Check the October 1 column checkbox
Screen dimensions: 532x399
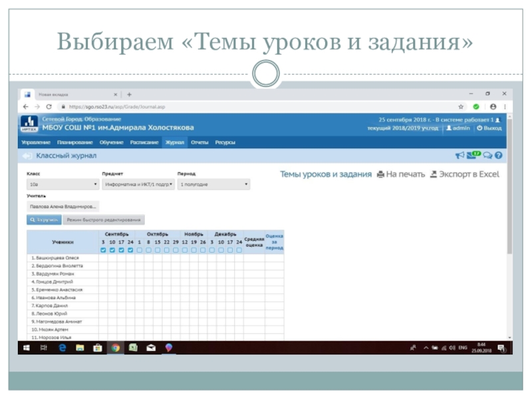coord(139,251)
